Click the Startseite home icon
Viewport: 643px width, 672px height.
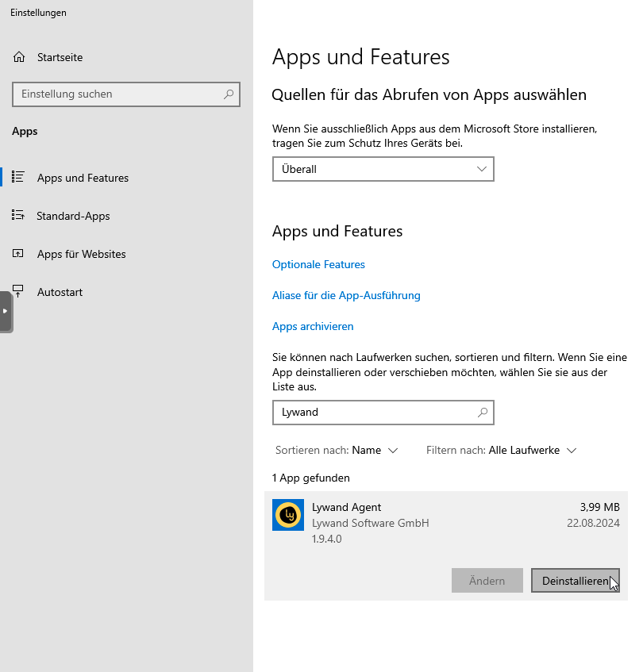[19, 57]
